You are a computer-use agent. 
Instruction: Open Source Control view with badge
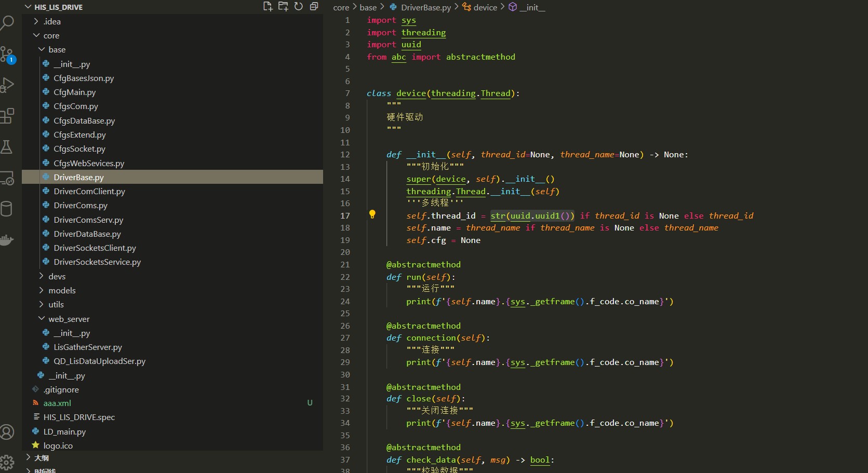click(7, 55)
